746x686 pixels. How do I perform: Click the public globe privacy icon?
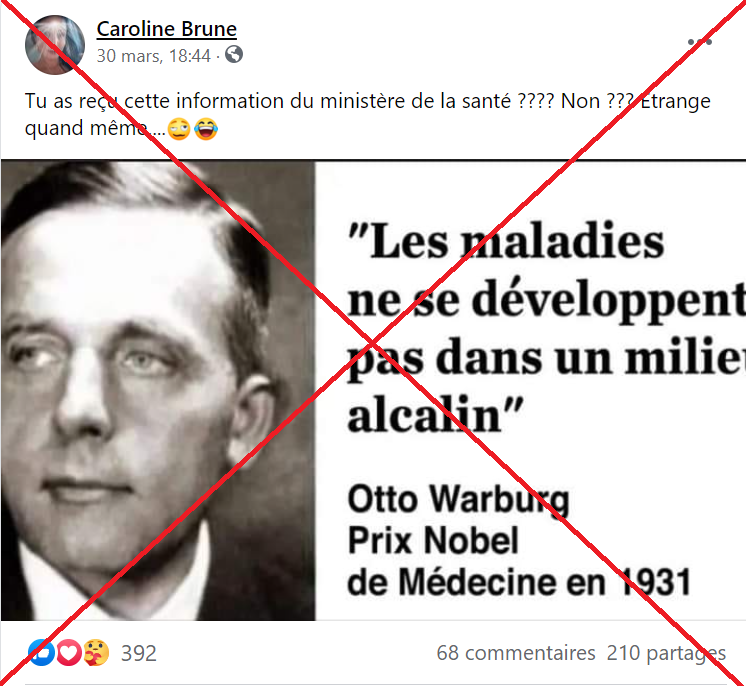click(x=234, y=55)
